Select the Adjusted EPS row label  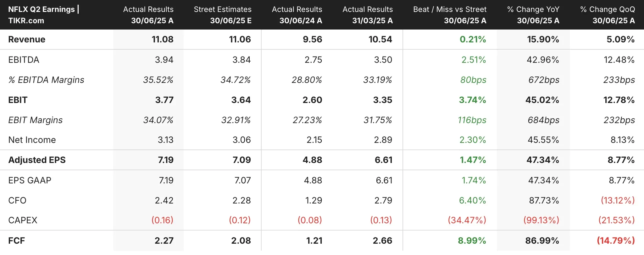[x=37, y=160]
